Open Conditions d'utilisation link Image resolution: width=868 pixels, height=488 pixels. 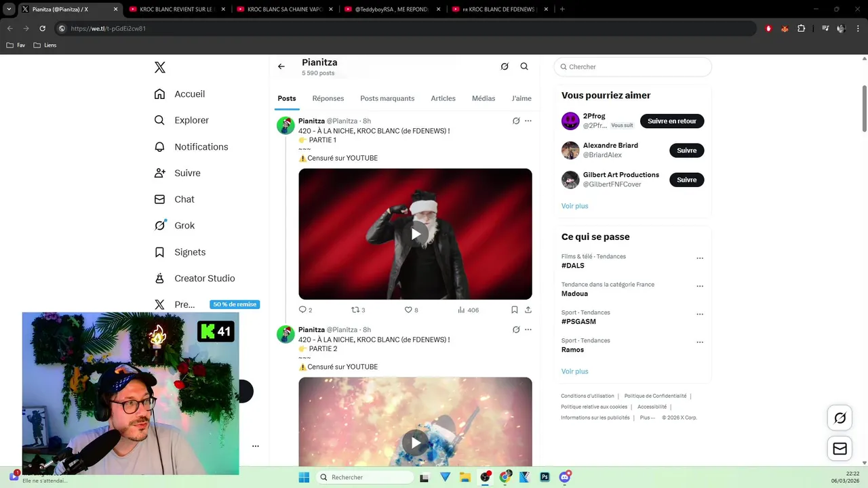click(x=587, y=396)
